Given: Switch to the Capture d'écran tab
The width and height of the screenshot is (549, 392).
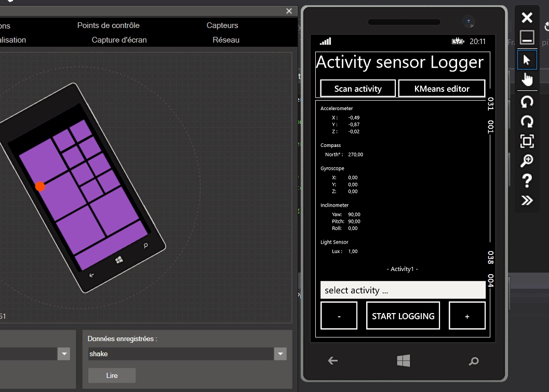Looking at the screenshot, I should tap(119, 40).
